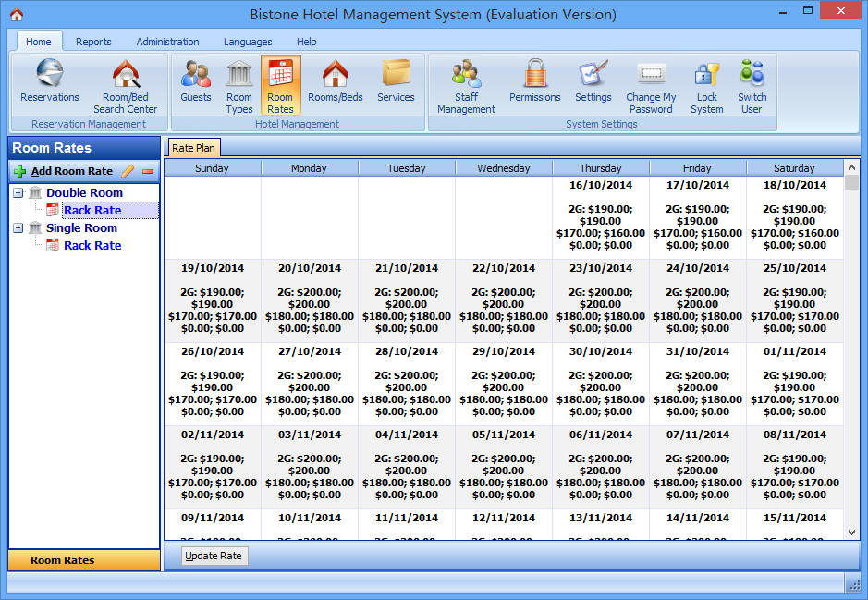Collapse the Double Room tree node
Image resolution: width=868 pixels, height=600 pixels.
point(18,193)
